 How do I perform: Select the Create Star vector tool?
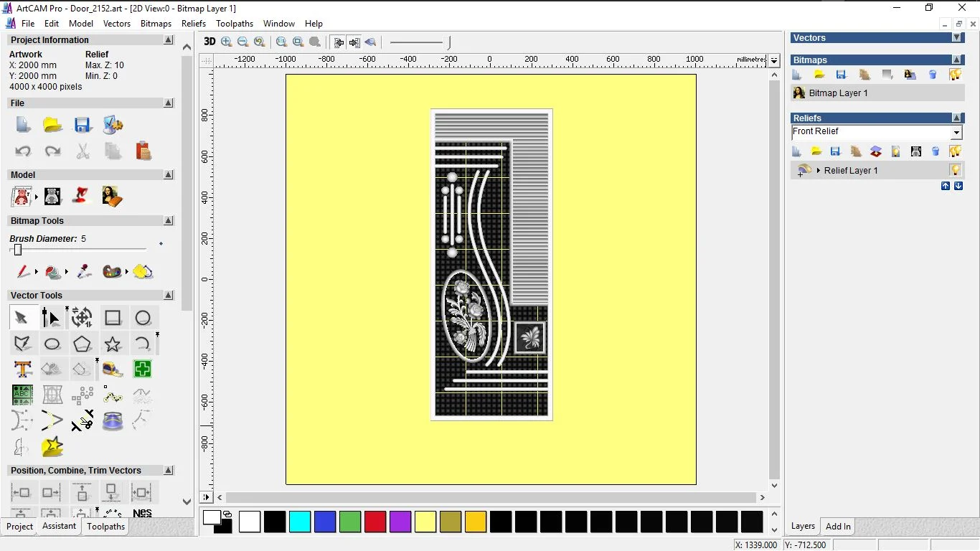pyautogui.click(x=113, y=344)
